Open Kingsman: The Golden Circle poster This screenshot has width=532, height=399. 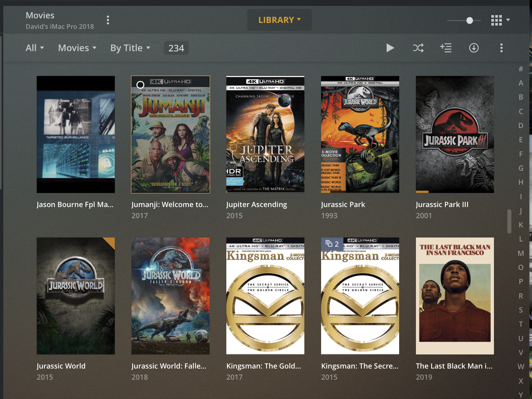click(265, 296)
